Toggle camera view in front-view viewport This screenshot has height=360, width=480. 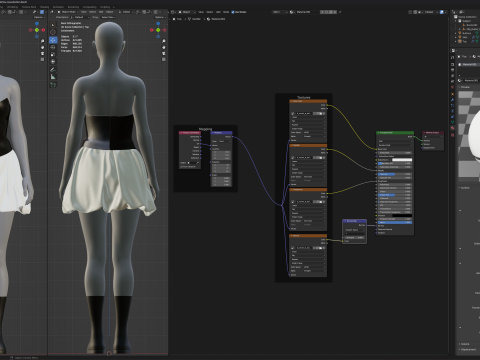point(42,53)
